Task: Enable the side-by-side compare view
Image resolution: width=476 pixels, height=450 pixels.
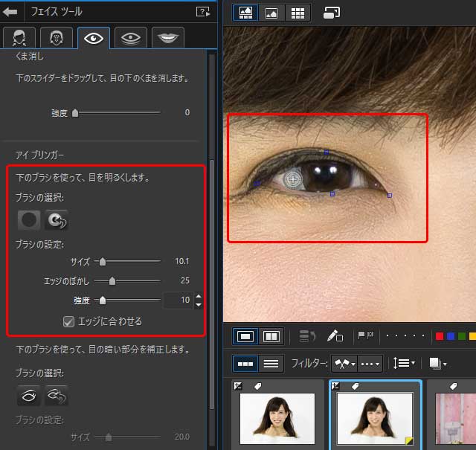Action: [x=271, y=336]
